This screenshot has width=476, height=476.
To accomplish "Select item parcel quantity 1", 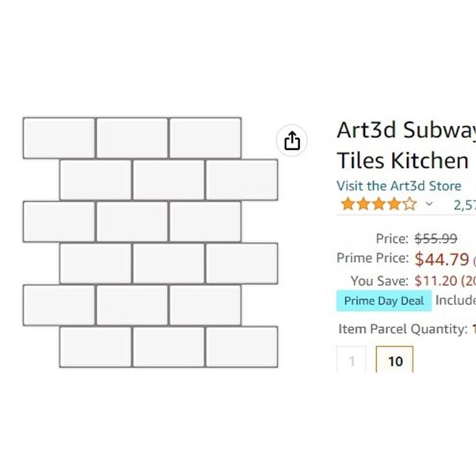I will 351,361.
